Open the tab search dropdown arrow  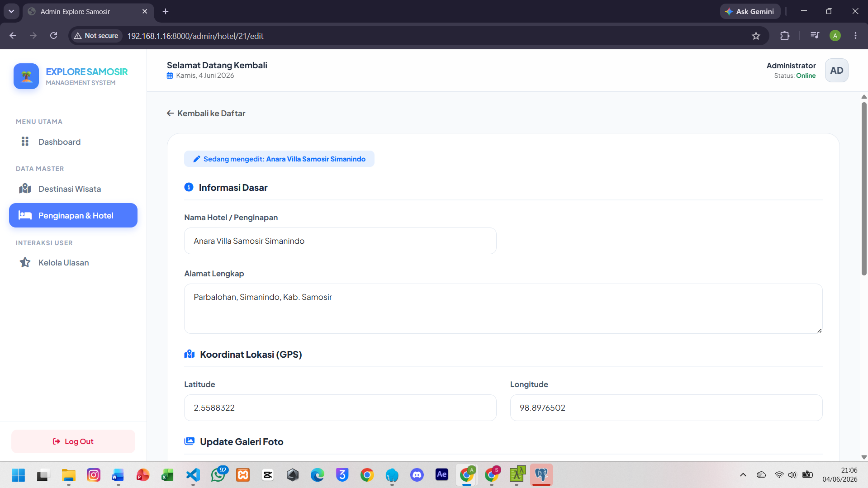coord(11,11)
